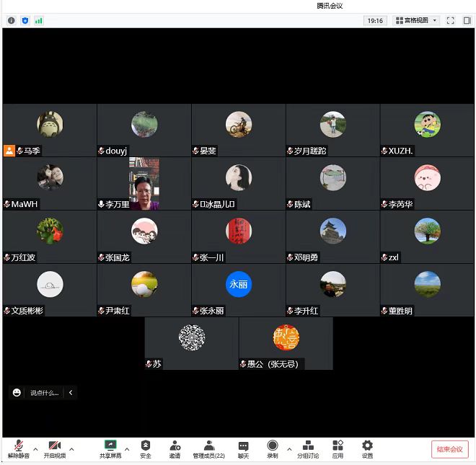The width and height of the screenshot is (476, 465).
Task: Open Breakout Rooms (分组讨论)
Action: (x=308, y=448)
